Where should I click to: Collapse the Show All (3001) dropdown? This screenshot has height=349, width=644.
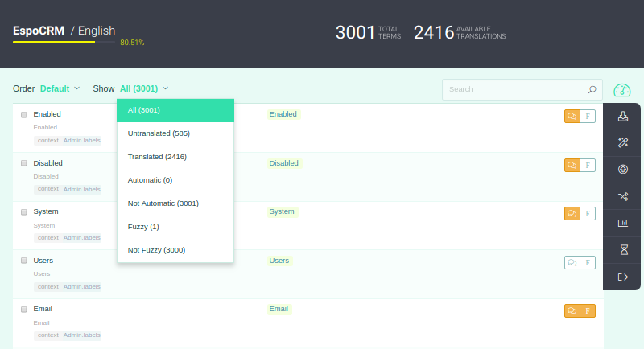[144, 88]
